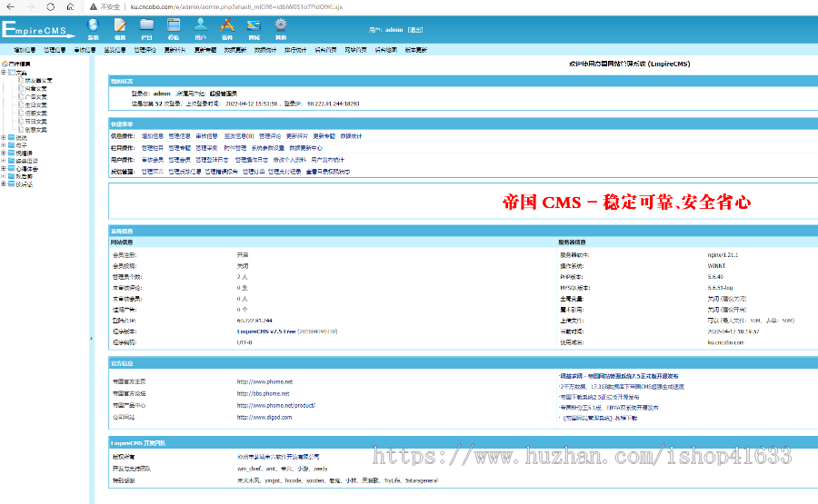Expand the last folder in the column tree
Viewport: 818px width, 504px height.
coord(4,184)
